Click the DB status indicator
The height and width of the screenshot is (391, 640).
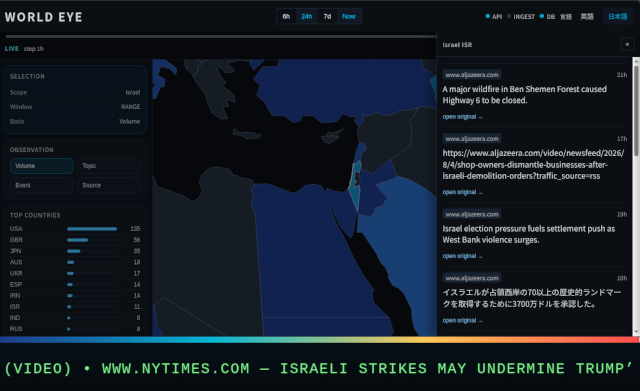point(547,17)
